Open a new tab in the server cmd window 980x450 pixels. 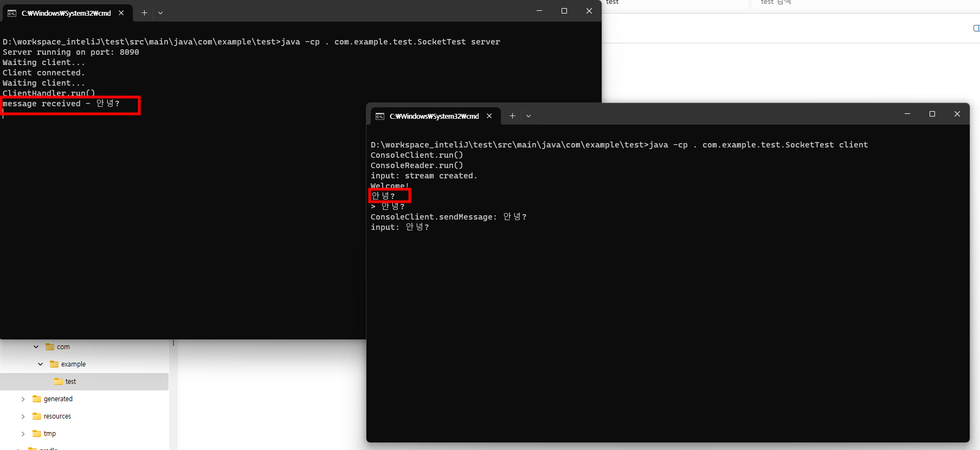click(144, 13)
